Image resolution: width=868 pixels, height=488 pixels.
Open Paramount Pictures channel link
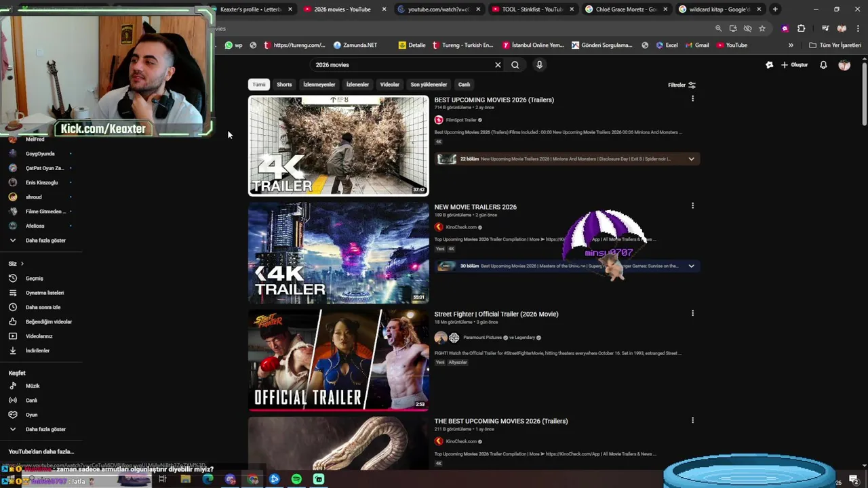(482, 338)
